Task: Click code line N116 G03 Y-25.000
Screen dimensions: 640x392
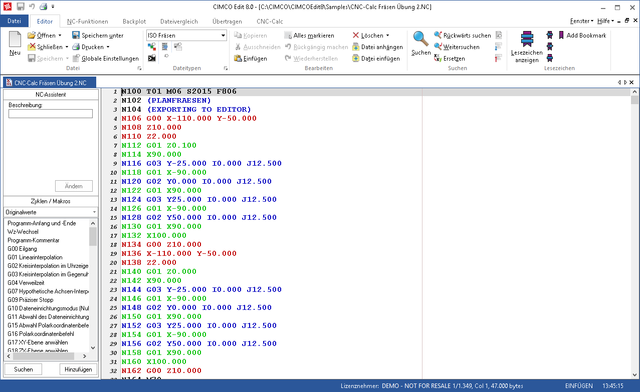Action: coord(201,163)
